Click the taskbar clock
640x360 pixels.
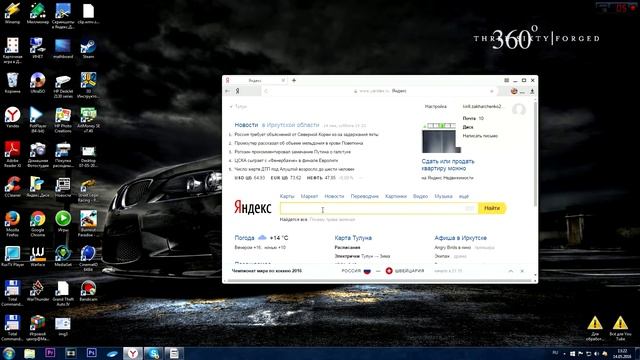coord(622,353)
